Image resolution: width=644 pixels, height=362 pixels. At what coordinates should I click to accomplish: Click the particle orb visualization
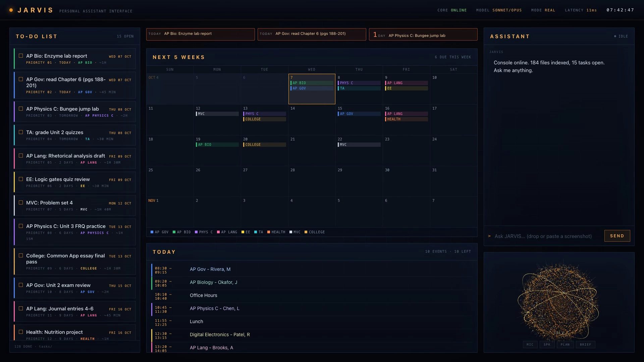(x=558, y=301)
